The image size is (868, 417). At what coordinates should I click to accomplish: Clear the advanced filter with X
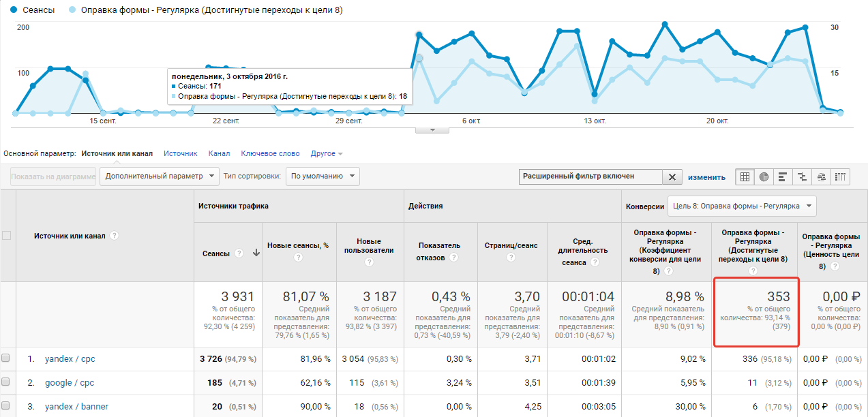click(x=672, y=176)
